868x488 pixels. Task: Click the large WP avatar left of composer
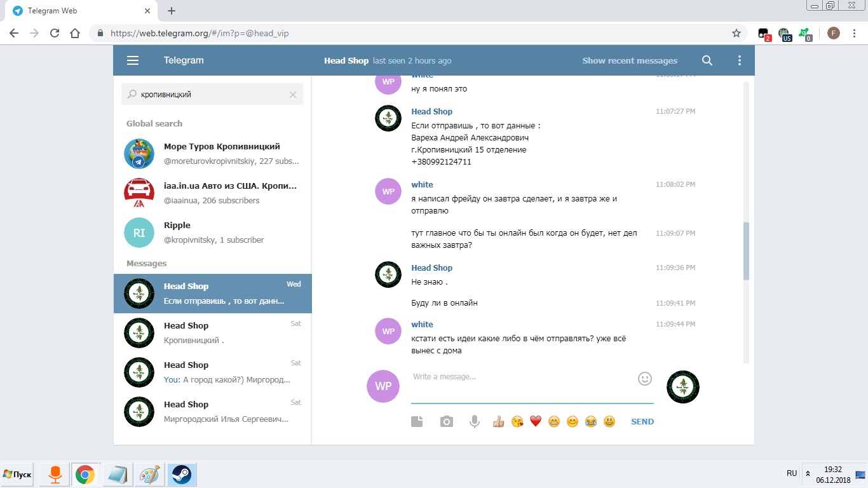[x=383, y=386]
